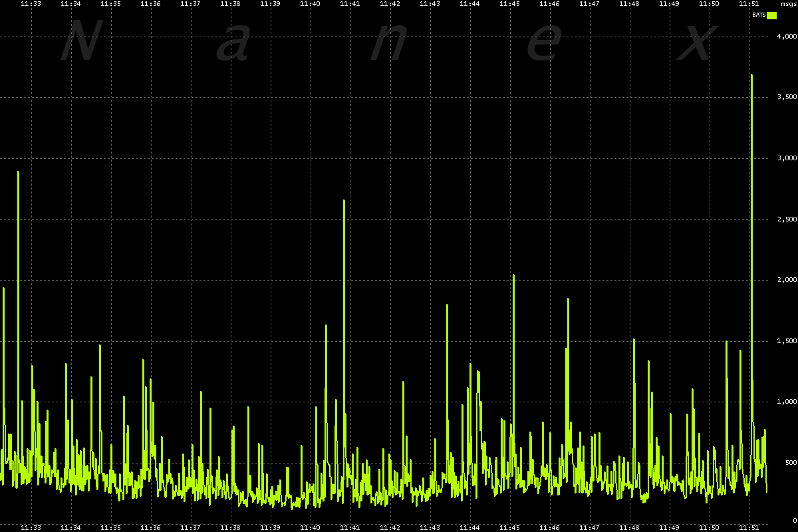Click the 0 y-axis value
The width and height of the screenshot is (798, 532).
pyautogui.click(x=794, y=520)
